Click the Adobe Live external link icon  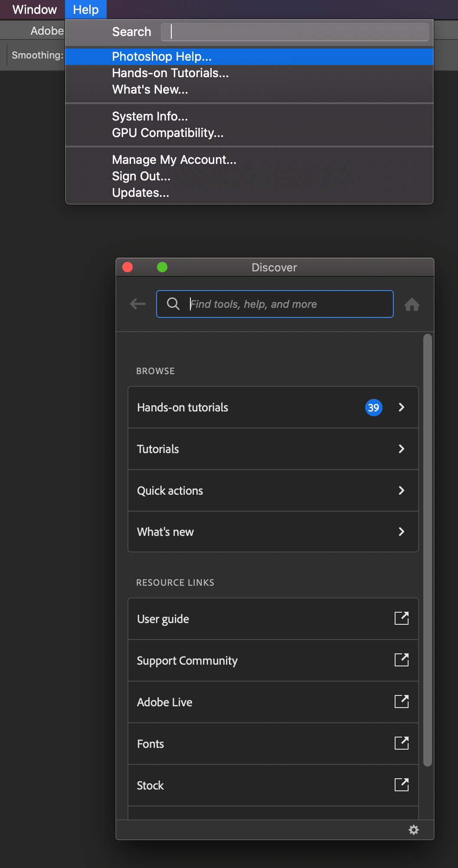click(x=402, y=702)
